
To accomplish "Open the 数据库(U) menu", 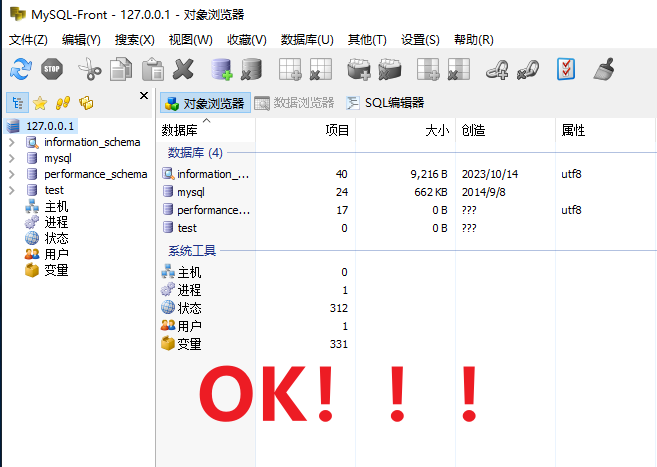I will click(x=307, y=40).
